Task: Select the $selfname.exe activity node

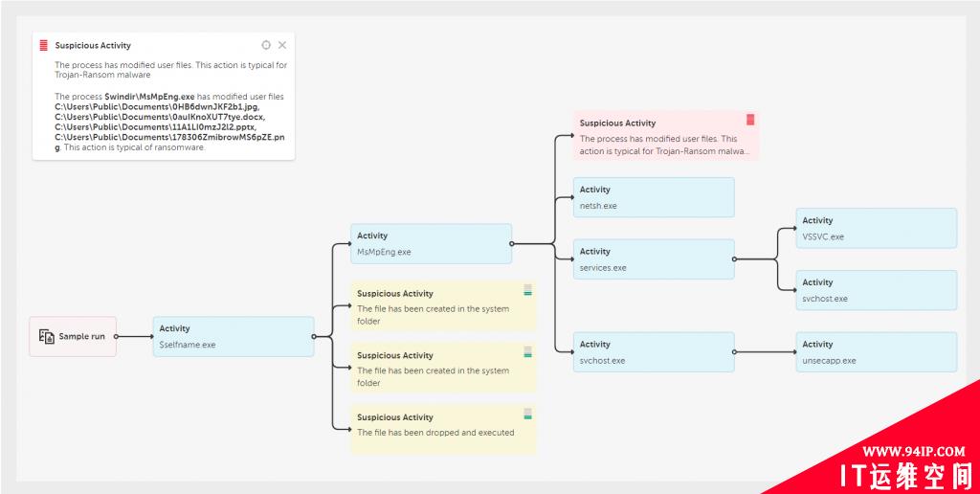Action: point(234,336)
